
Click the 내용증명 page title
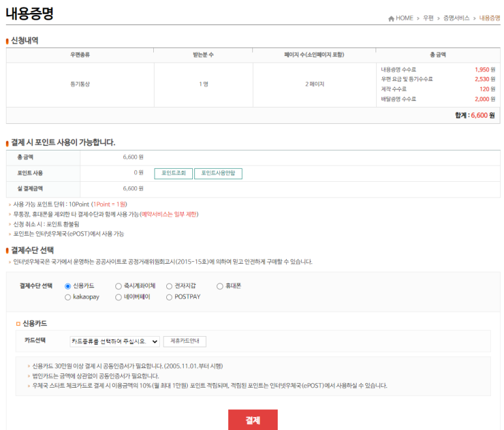[29, 14]
